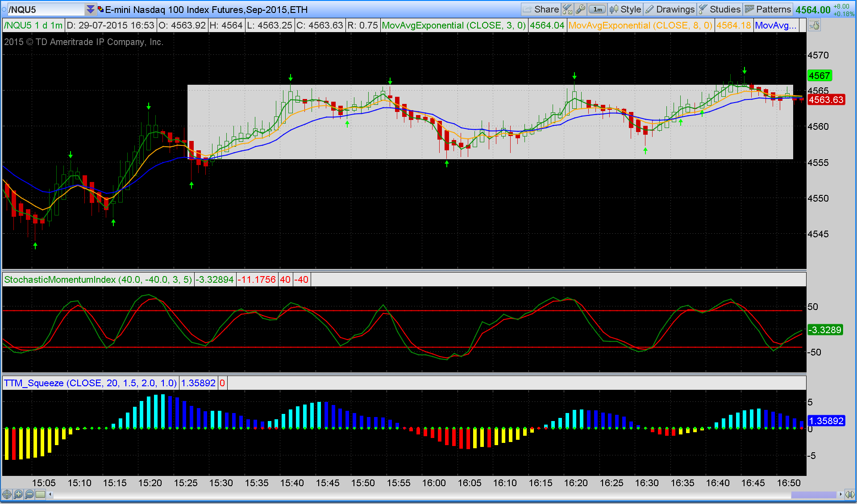Toggle the expansion arrows icon bottom-right
The height and width of the screenshot is (504, 857).
tap(850, 494)
